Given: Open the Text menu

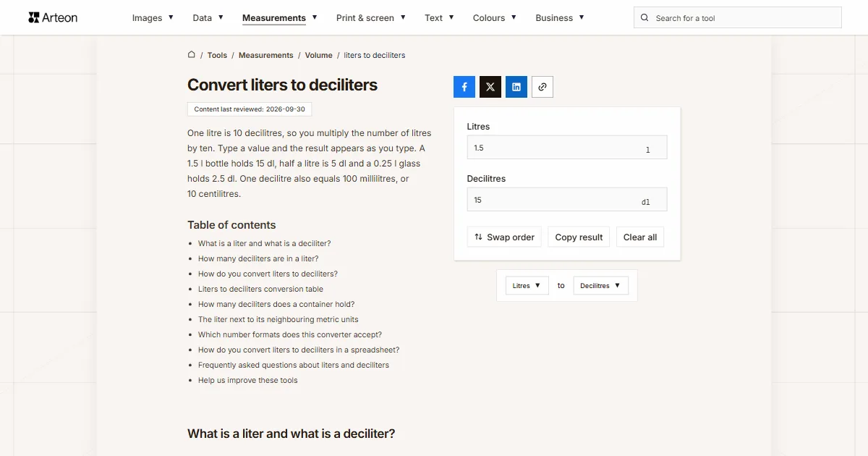Looking at the screenshot, I should coord(439,18).
